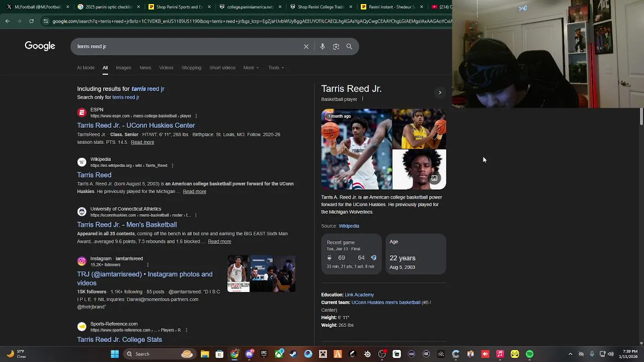This screenshot has height=362, width=644.
Task: Expand Read more on the ESPN snippet
Action: (142, 142)
